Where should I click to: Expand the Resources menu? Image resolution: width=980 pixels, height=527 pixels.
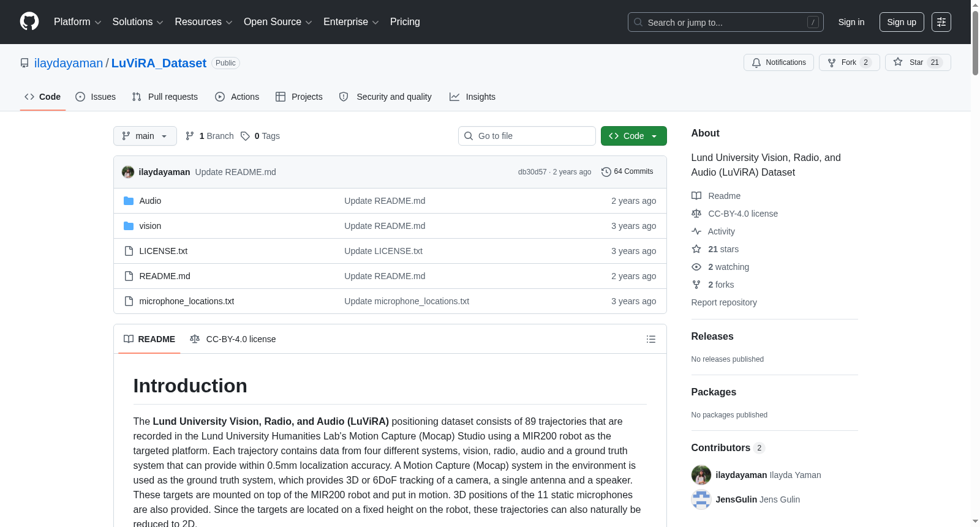[203, 22]
